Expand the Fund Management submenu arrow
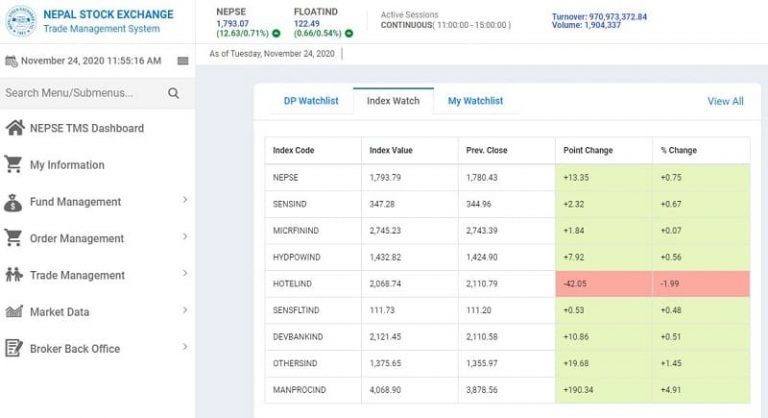This screenshot has width=768, height=418. click(x=185, y=201)
